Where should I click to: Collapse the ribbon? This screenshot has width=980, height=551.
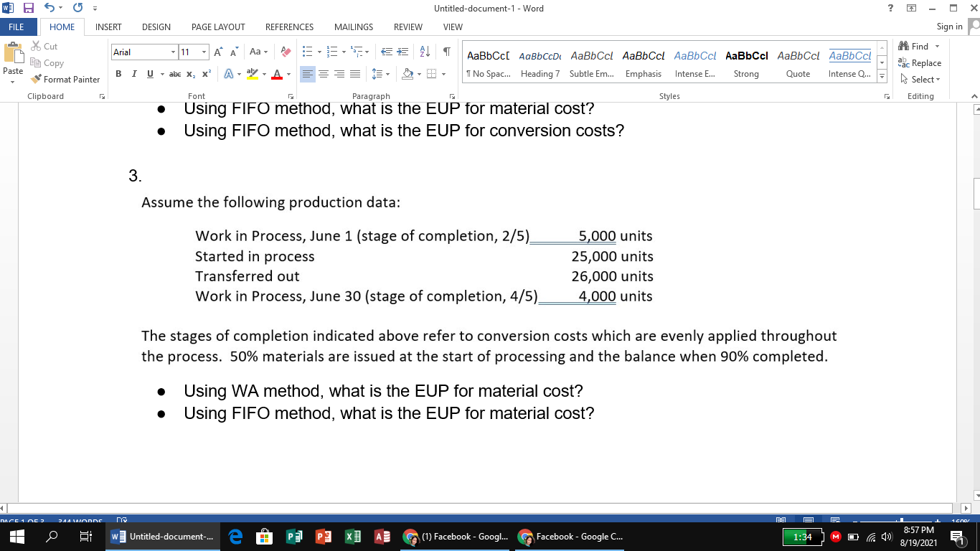974,96
